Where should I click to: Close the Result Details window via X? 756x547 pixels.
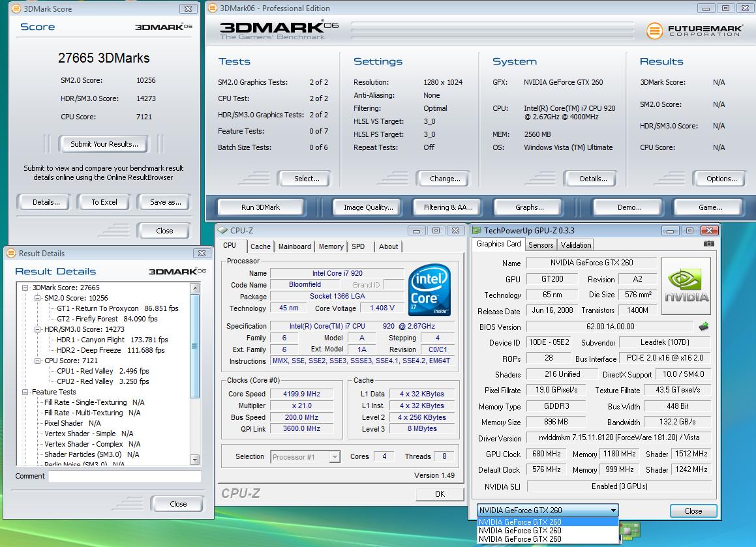point(202,253)
